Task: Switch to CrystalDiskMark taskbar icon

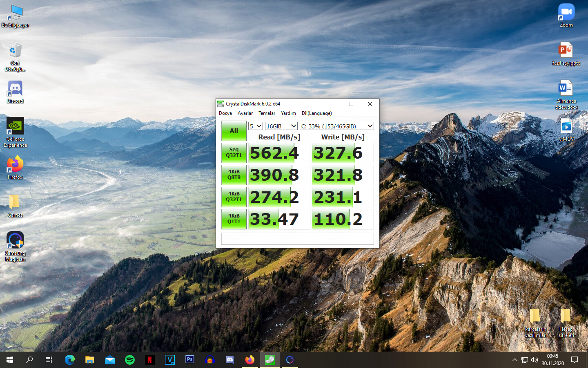Action: coord(270,360)
